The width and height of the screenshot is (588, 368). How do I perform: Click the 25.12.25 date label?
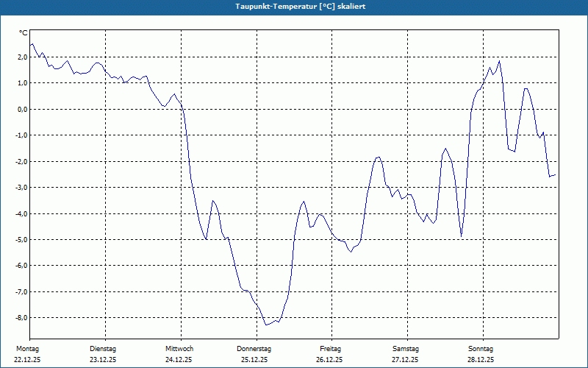(254, 360)
